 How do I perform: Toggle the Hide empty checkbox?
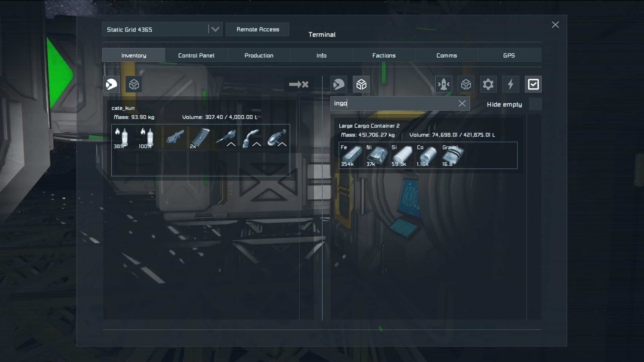pos(535,104)
